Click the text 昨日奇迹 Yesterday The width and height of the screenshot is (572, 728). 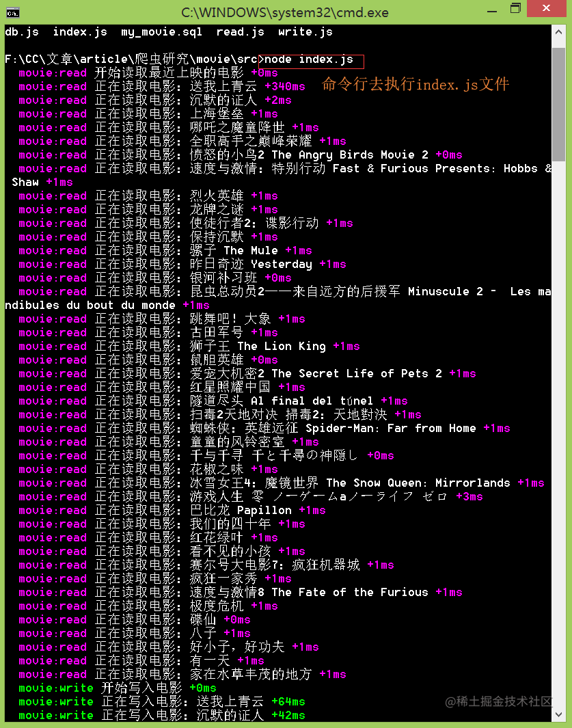(x=251, y=264)
